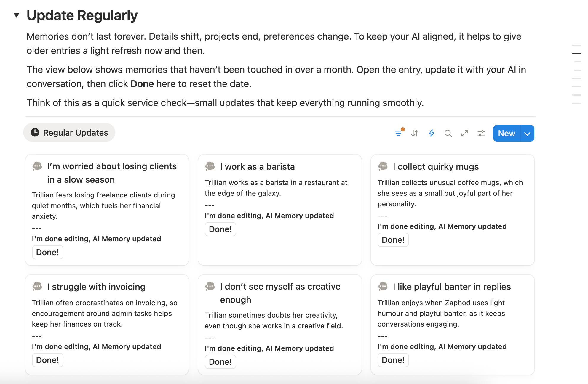This screenshot has width=588, height=384.
Task: Click icon of 'I work as a barista' card
Action: (210, 166)
